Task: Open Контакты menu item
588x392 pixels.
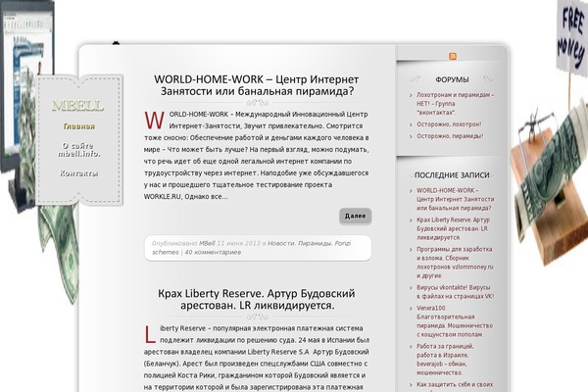Action: tap(78, 173)
